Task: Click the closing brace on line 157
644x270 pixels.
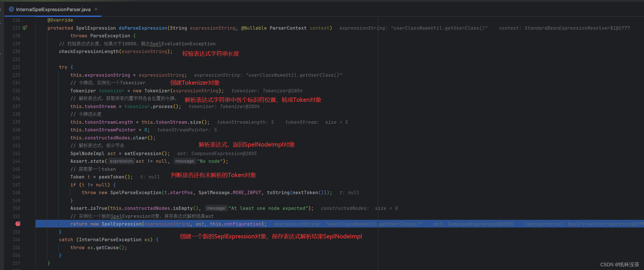Action: [x=49, y=263]
